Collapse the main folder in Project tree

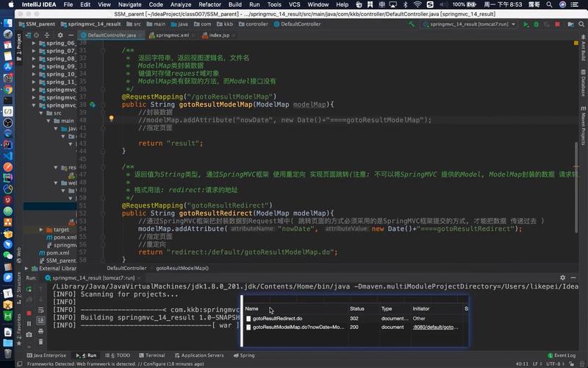49,121
